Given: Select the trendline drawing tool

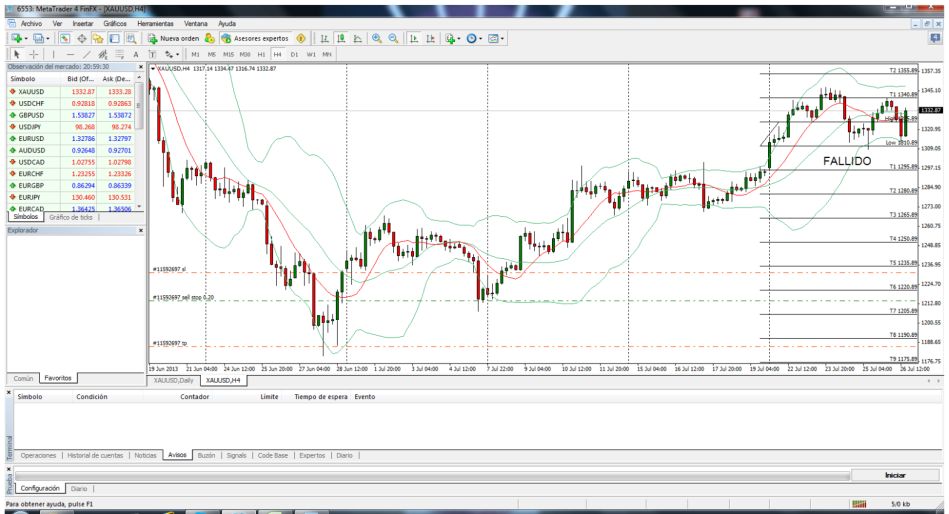Looking at the screenshot, I should tap(86, 53).
